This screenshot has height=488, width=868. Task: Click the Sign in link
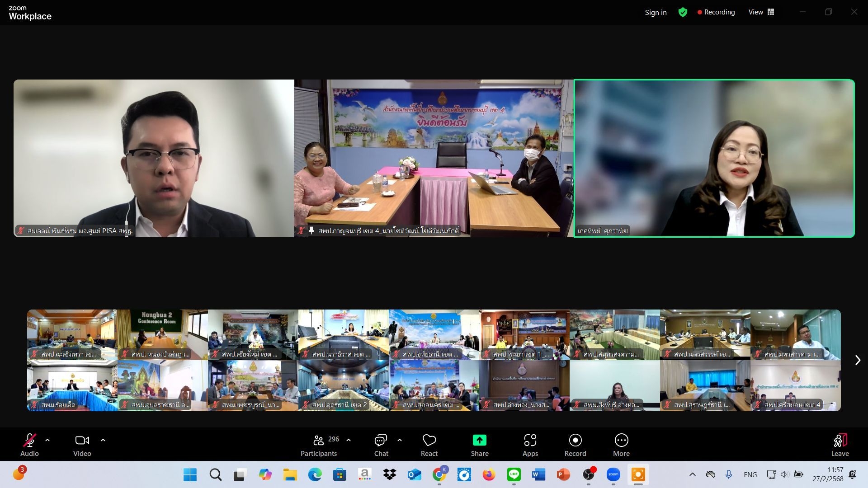pos(656,12)
